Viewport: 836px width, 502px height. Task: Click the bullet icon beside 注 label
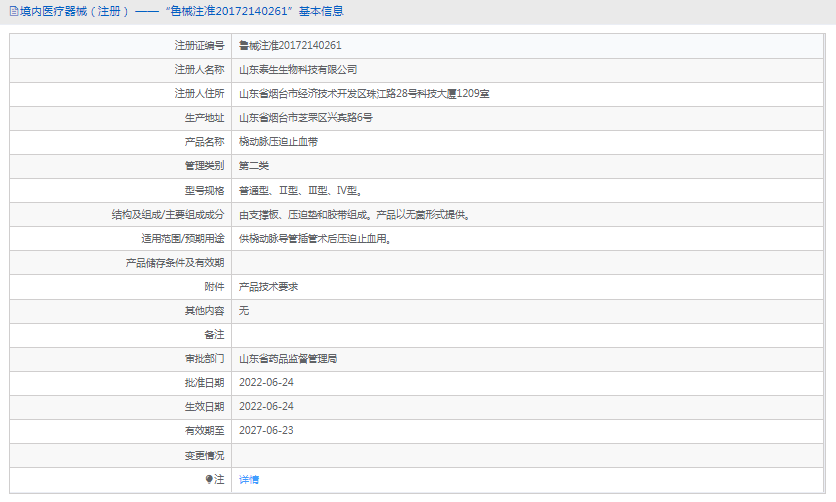(209, 480)
